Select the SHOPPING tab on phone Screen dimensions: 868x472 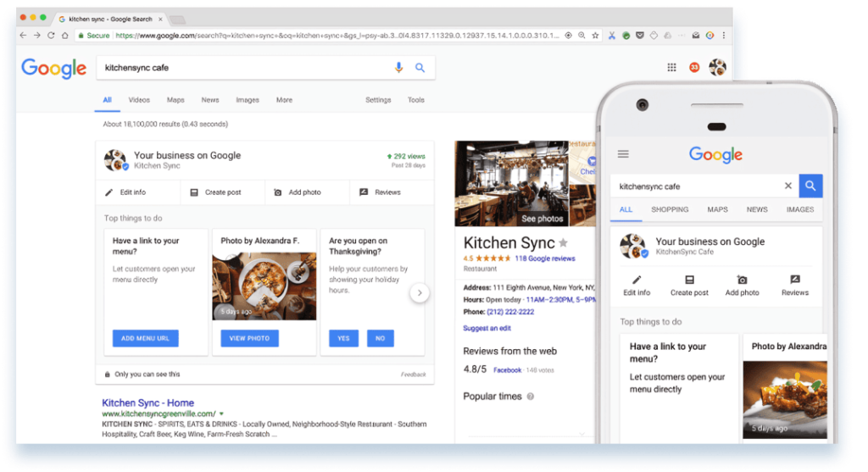click(670, 209)
